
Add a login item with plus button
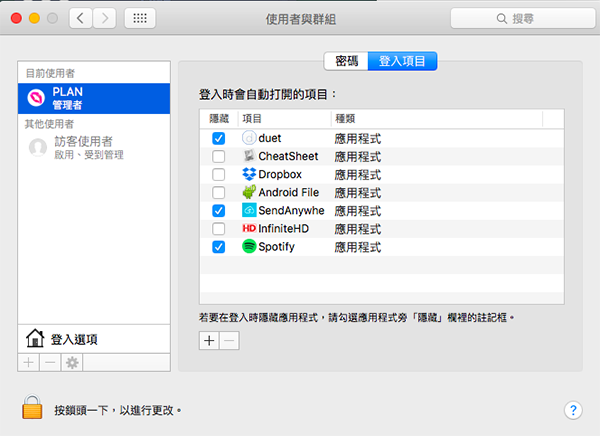[209, 340]
